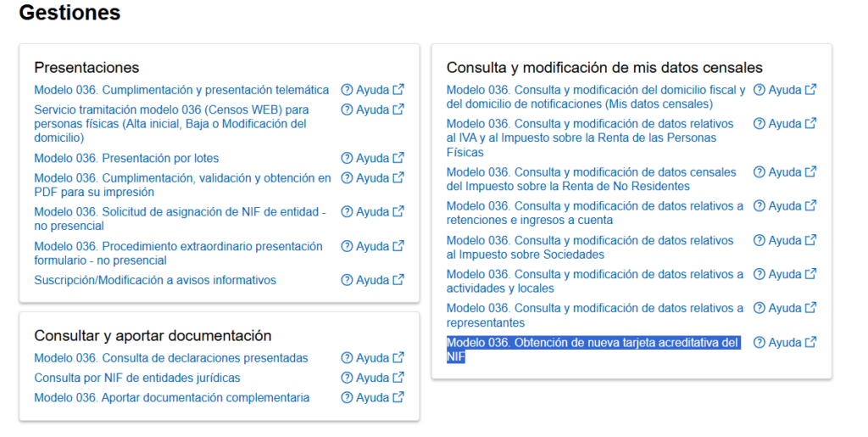Click help question-mark icon for Presentación por lotes
The image size is (868, 437).
(347, 159)
